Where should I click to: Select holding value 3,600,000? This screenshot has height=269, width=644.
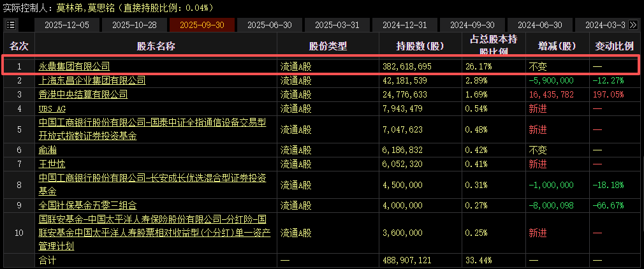point(404,233)
